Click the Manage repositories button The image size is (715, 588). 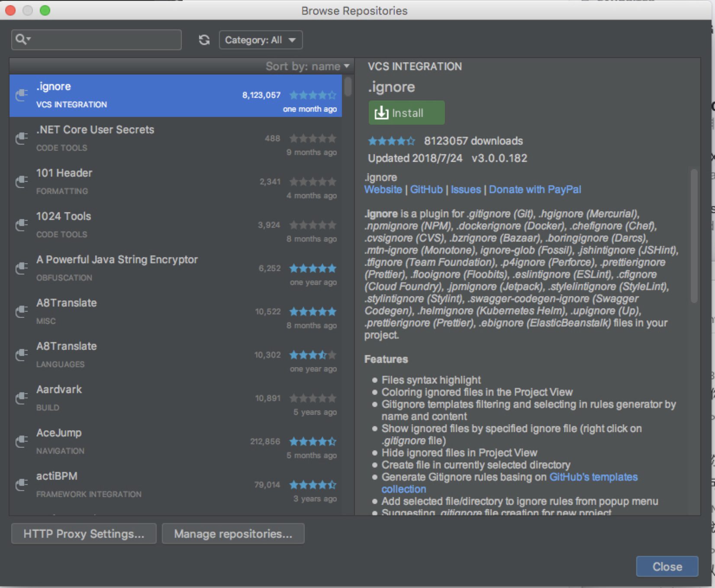233,533
